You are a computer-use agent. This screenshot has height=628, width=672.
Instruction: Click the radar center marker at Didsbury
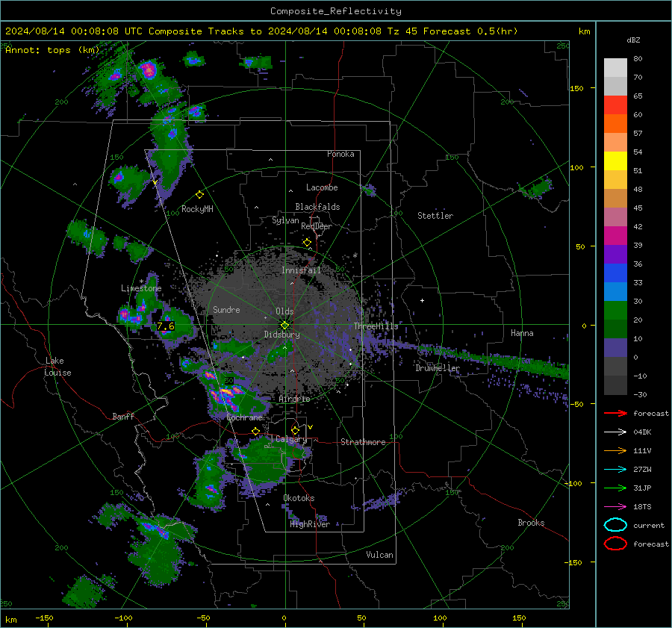pyautogui.click(x=284, y=326)
